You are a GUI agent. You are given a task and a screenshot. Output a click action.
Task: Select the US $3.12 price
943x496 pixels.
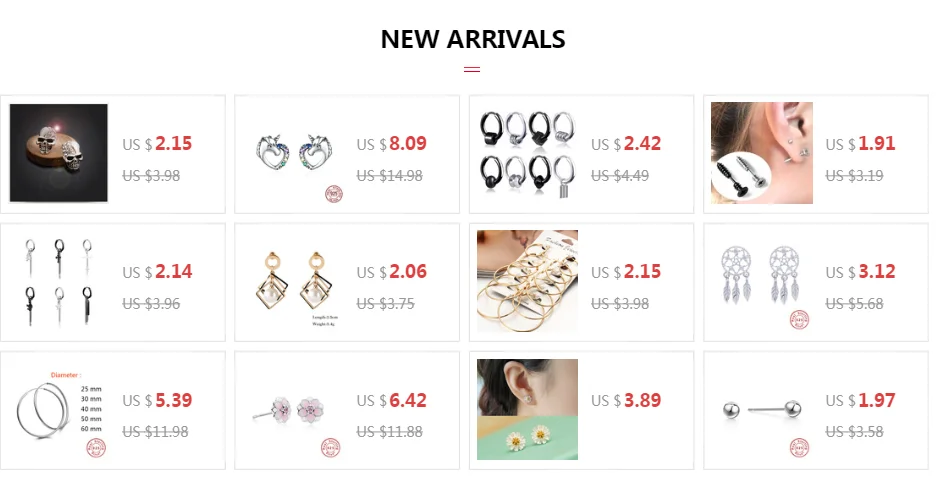860,272
